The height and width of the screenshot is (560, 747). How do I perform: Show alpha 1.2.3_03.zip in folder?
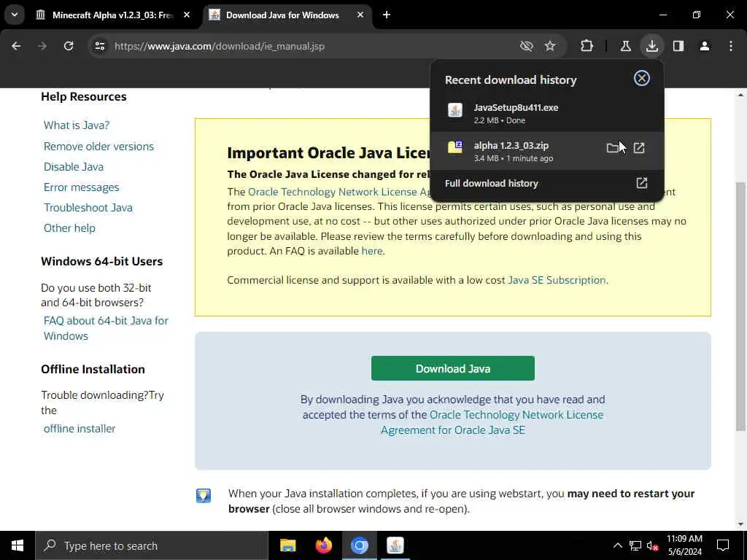tap(612, 148)
